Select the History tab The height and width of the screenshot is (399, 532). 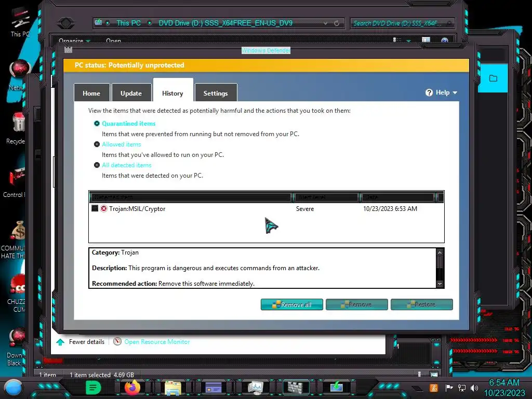coord(172,92)
